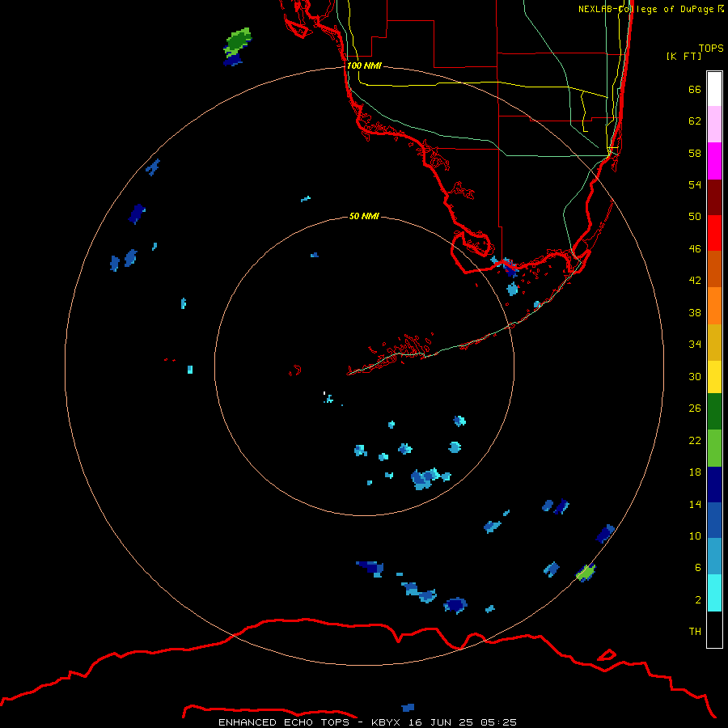
Task: Click the "100 NMI" range ring label
Action: pyautogui.click(x=364, y=66)
